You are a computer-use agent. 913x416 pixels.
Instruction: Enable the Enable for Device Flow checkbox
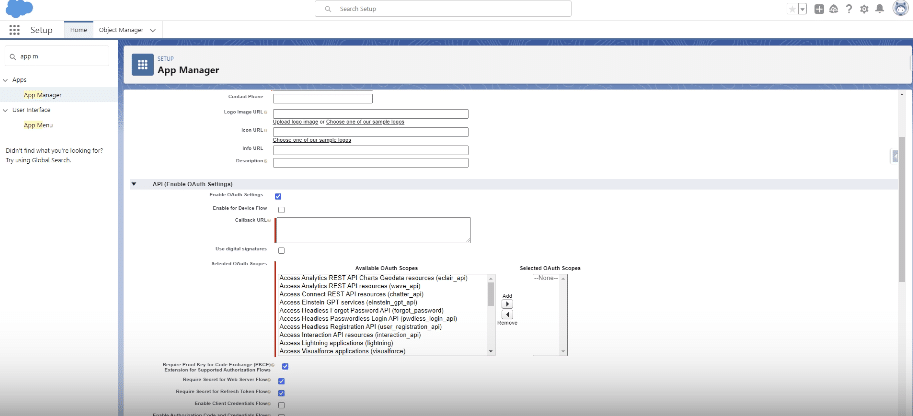coord(281,209)
